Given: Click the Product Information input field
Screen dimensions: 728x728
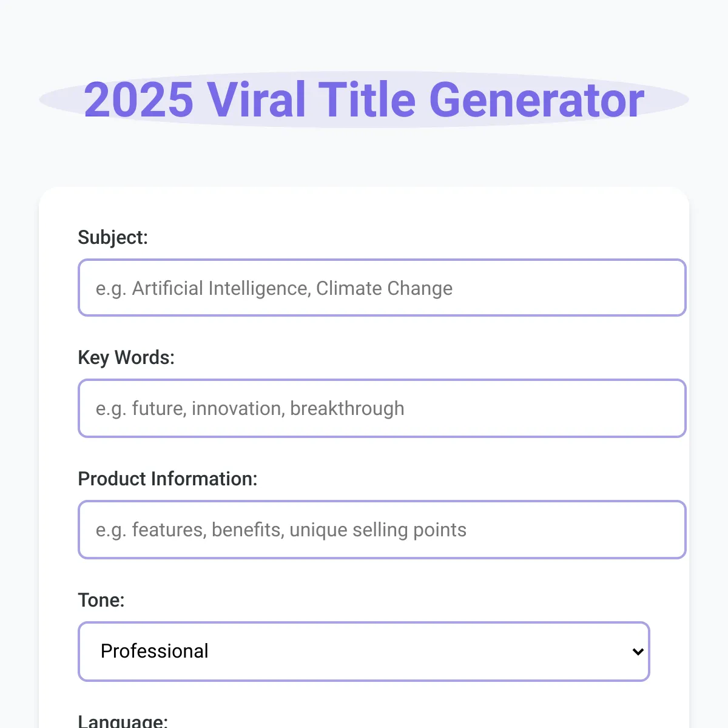Looking at the screenshot, I should 382,530.
